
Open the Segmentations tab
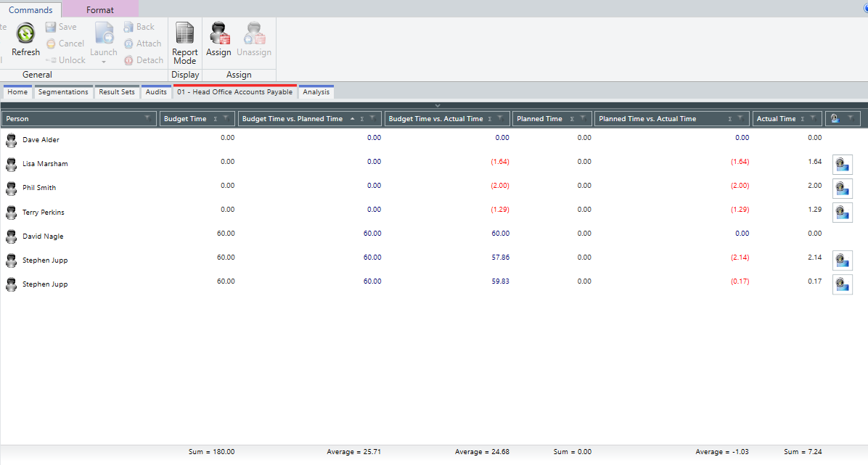(x=63, y=92)
